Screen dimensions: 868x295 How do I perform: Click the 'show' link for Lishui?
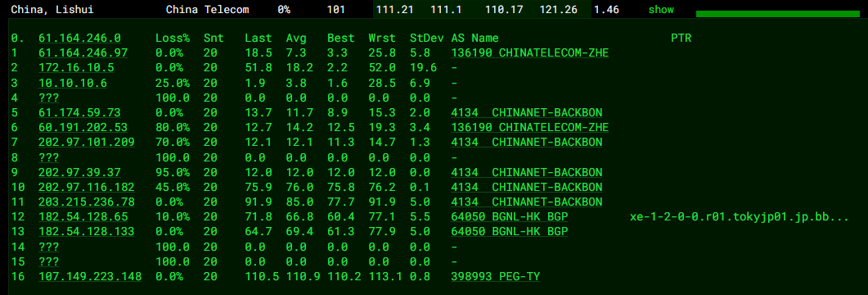tap(661, 10)
